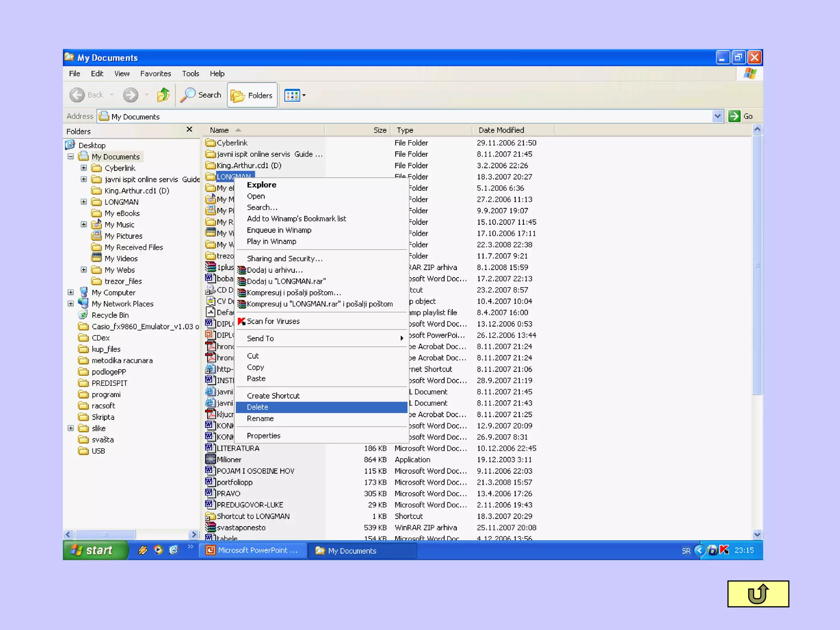Click the Start button
Viewport: 840px width, 630px height.
click(94, 550)
